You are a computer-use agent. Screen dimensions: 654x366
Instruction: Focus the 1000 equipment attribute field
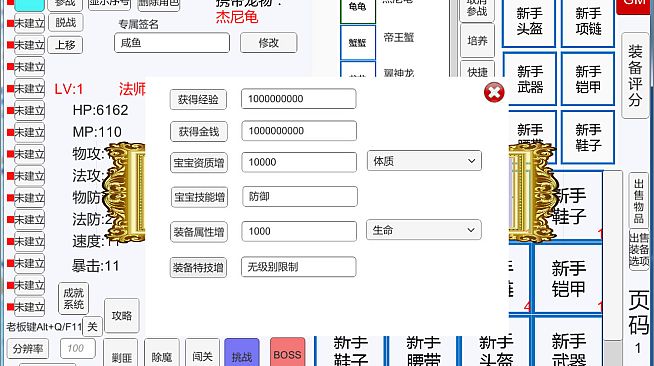[x=299, y=231]
